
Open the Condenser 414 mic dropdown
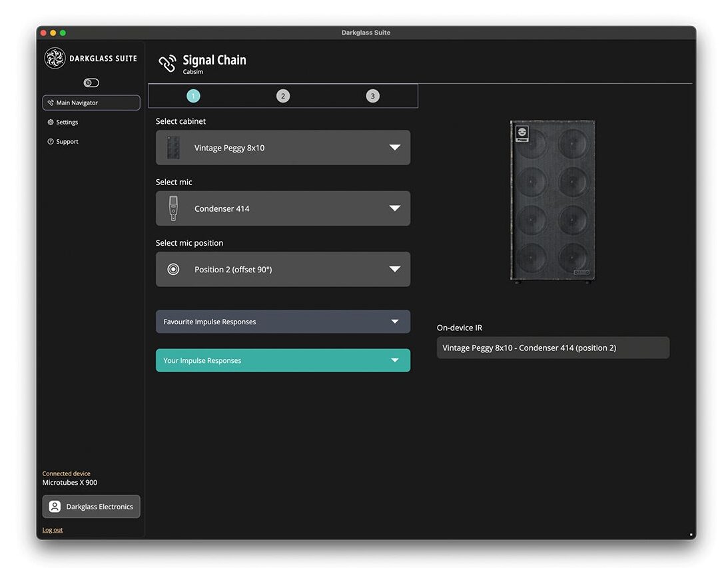point(283,208)
